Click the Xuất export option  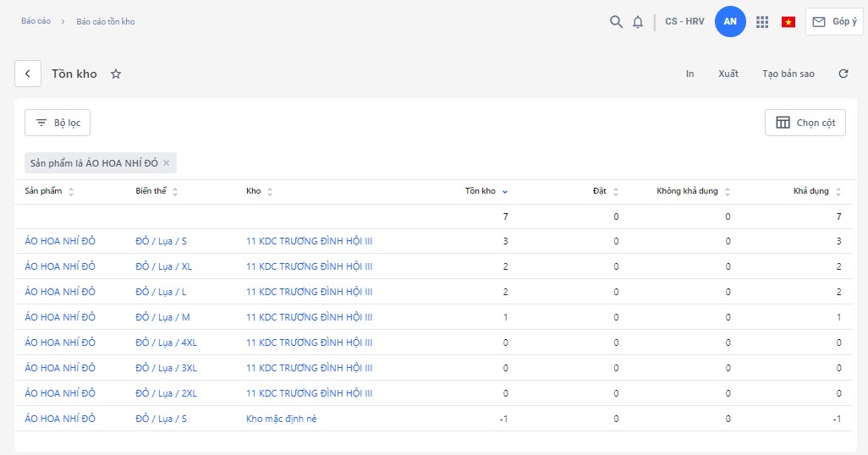[728, 74]
